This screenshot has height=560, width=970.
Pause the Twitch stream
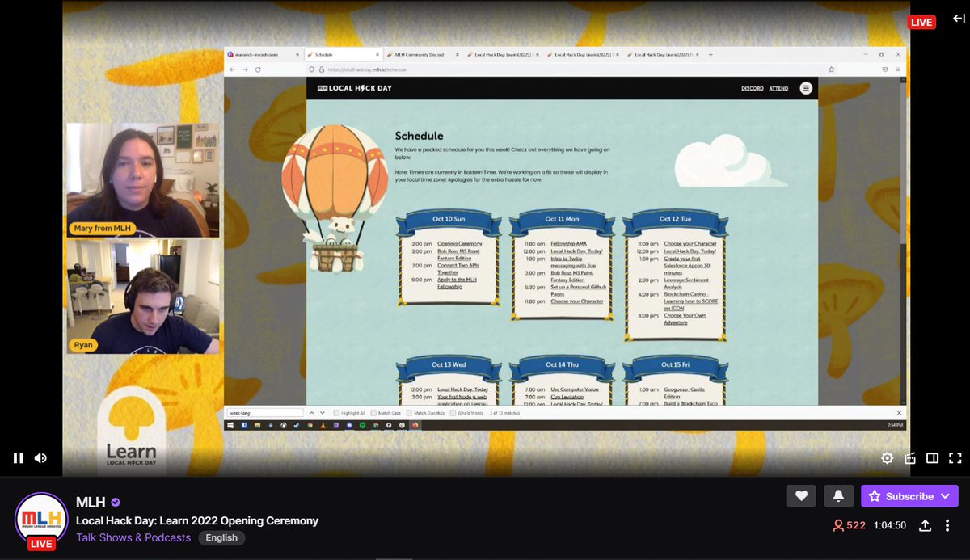pyautogui.click(x=18, y=458)
